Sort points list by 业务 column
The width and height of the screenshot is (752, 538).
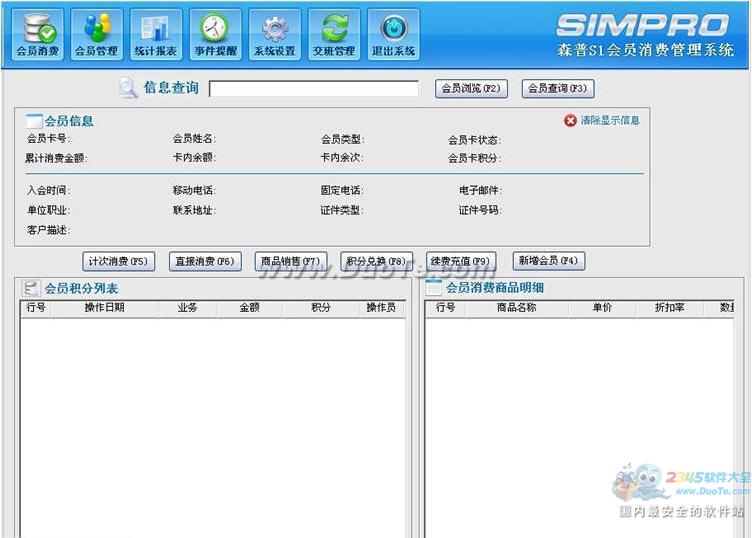point(188,308)
